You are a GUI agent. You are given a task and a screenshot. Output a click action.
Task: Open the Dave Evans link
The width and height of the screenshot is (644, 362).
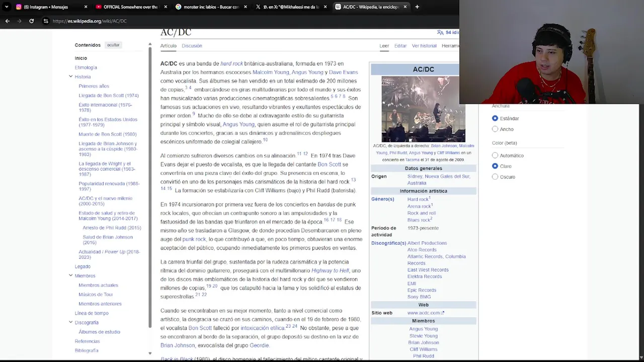click(x=343, y=72)
